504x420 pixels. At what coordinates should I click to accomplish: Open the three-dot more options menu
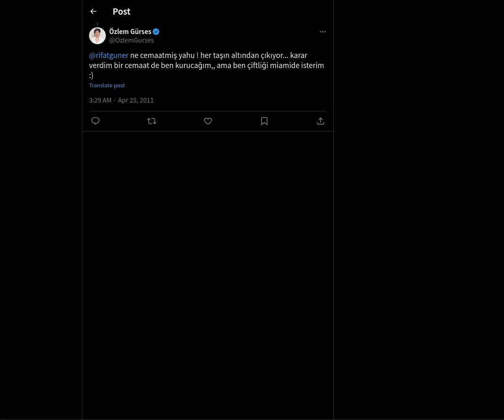tap(323, 31)
